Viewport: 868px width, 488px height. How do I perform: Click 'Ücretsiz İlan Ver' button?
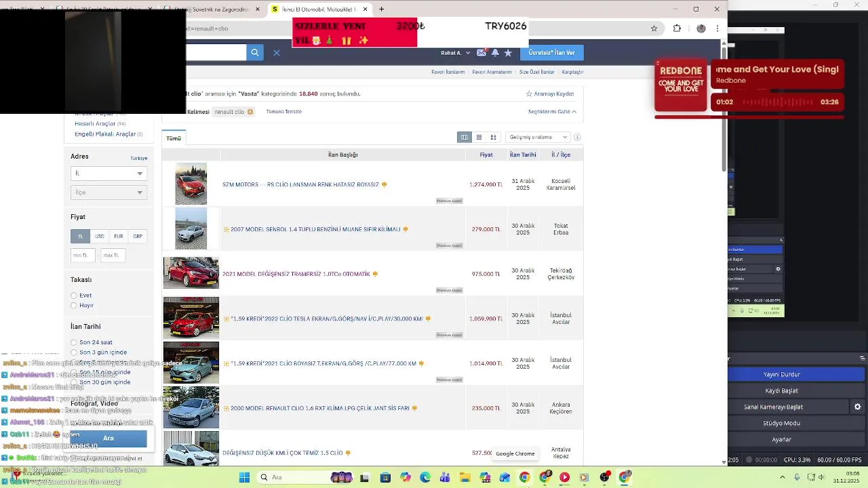(x=551, y=53)
